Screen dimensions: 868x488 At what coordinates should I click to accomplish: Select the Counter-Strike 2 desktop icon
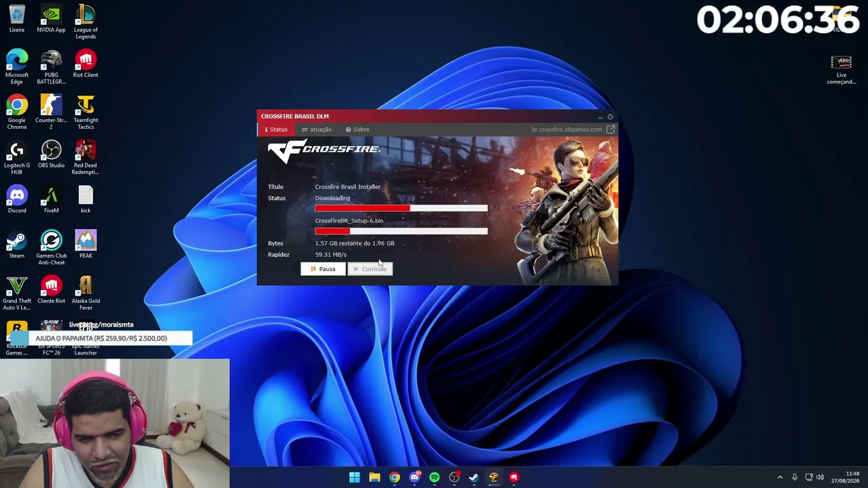click(51, 113)
